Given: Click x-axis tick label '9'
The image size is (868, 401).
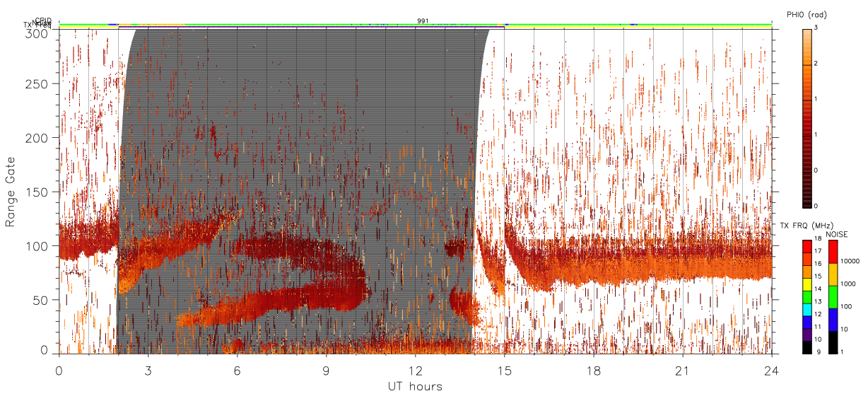Looking at the screenshot, I should click(327, 371).
